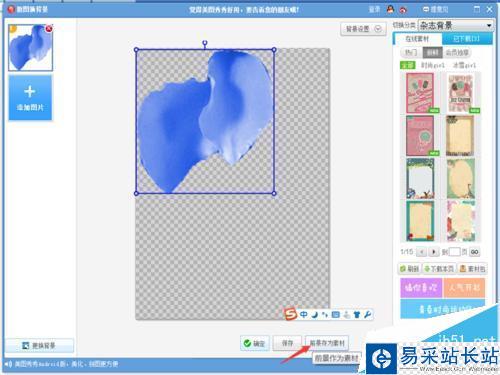Go to next materials page arrow
Image resolution: width=500 pixels, height=375 pixels.
pyautogui.click(x=434, y=252)
